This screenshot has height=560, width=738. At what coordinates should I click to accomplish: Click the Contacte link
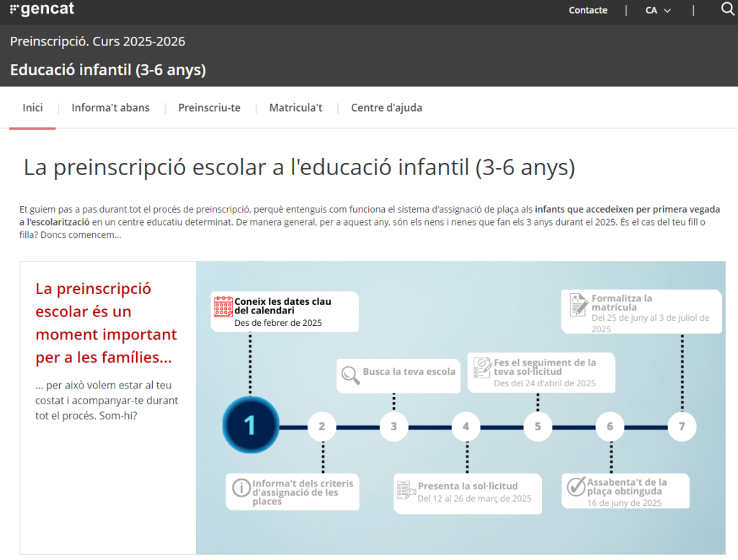[588, 10]
